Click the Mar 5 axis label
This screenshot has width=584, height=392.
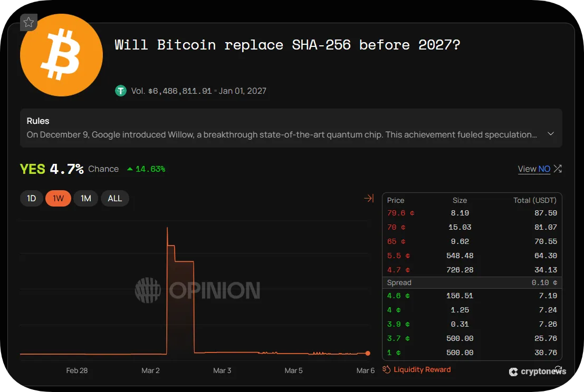293,370
